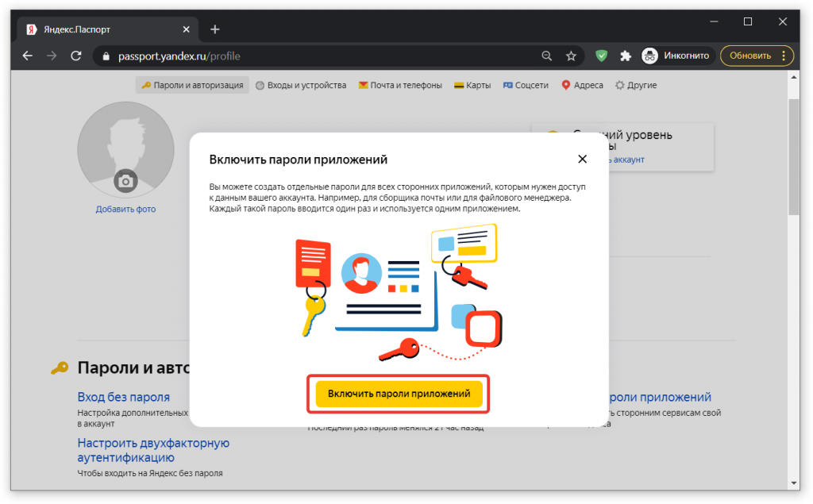Click the search magnifier icon in address bar
This screenshot has height=504, width=813.
point(547,56)
